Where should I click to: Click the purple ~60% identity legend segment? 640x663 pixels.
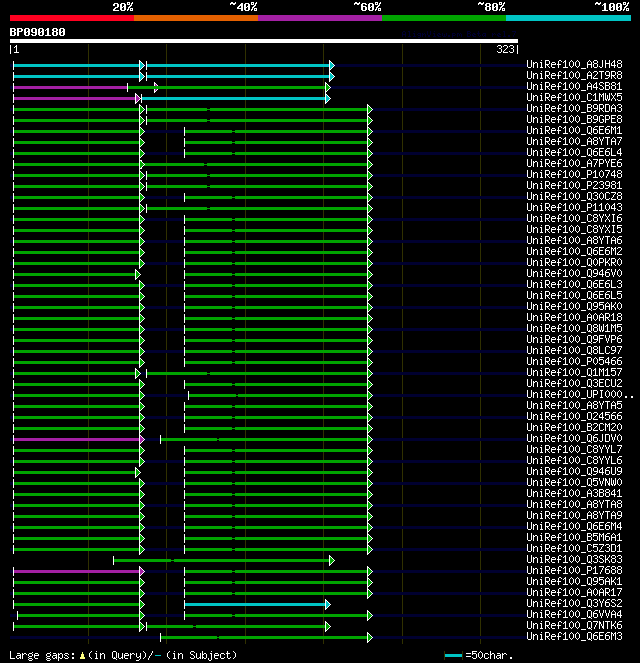click(320, 18)
